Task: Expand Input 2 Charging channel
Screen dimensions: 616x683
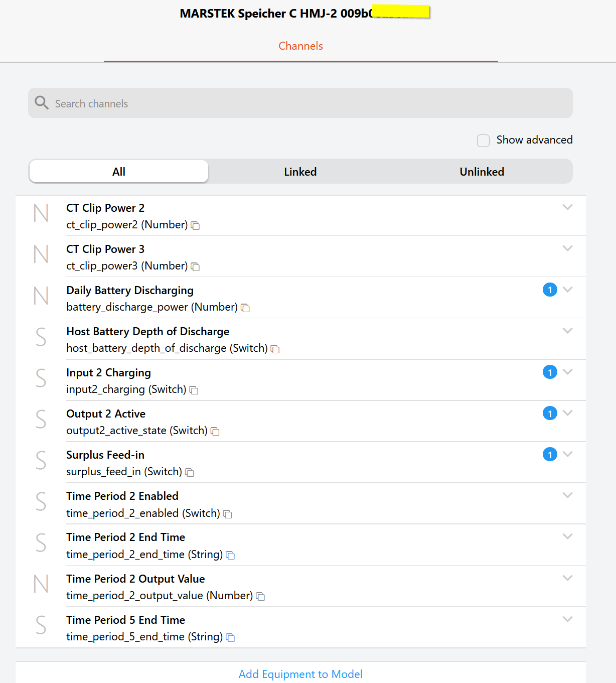Action: point(567,372)
